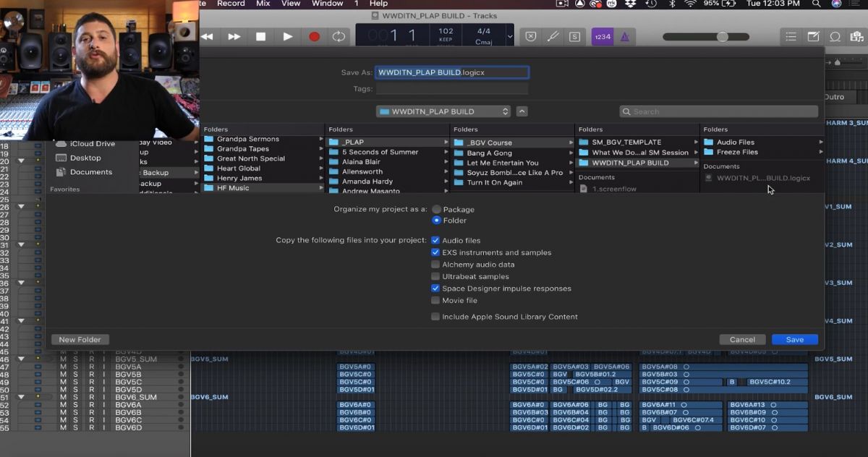Click the Save button

point(794,339)
